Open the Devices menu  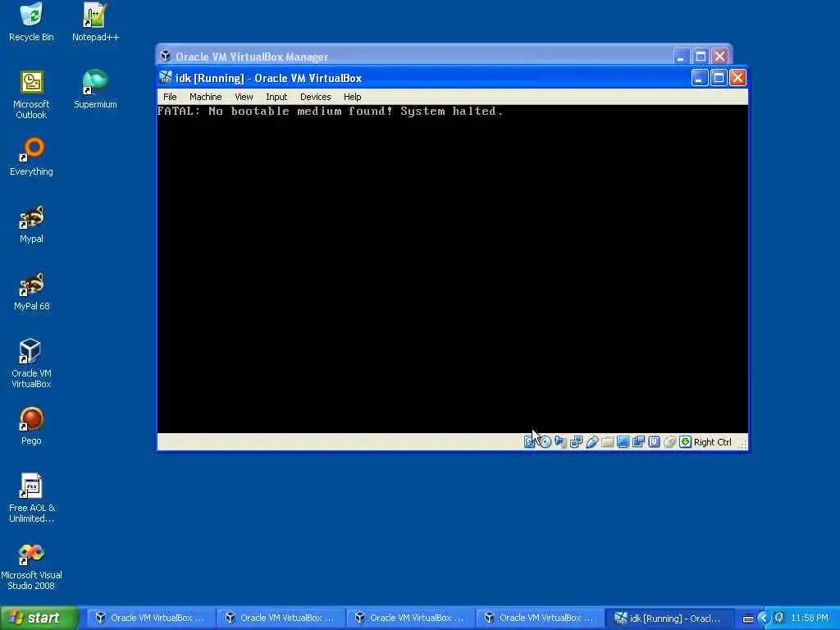tap(316, 97)
